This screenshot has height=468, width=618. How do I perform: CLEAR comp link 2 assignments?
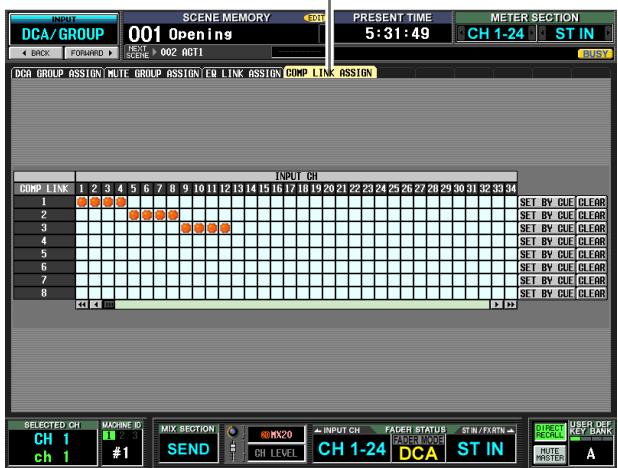[x=592, y=215]
